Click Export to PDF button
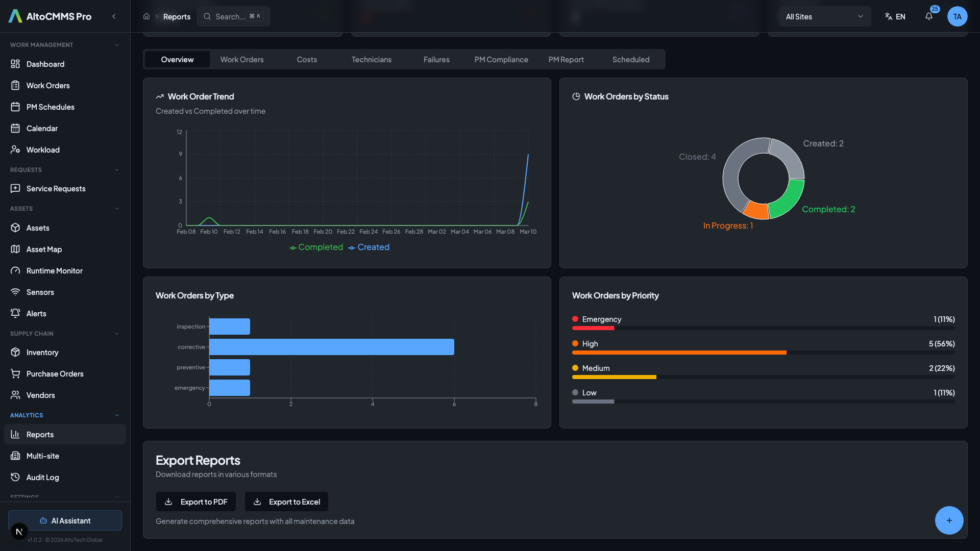Viewport: 980px width, 551px height. click(x=196, y=502)
